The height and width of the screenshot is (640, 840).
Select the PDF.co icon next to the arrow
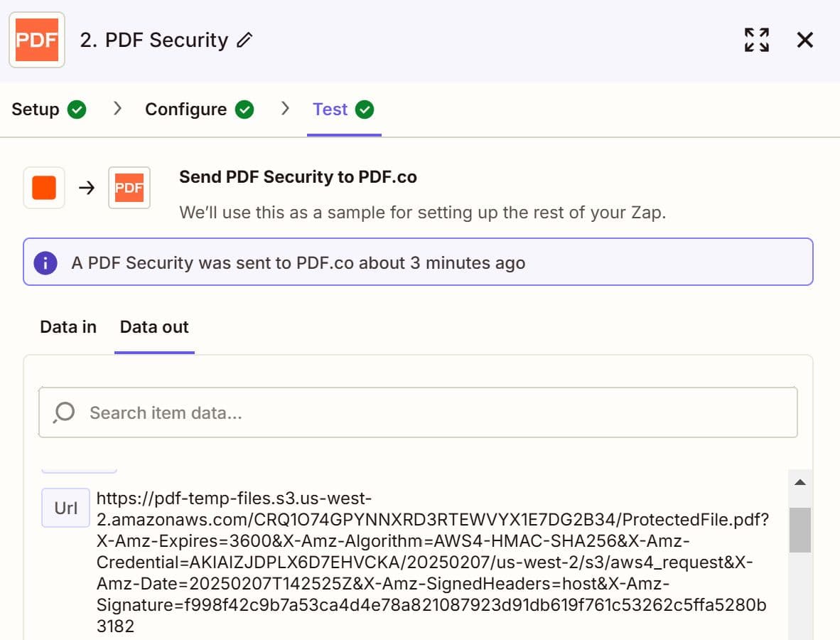[x=129, y=187]
